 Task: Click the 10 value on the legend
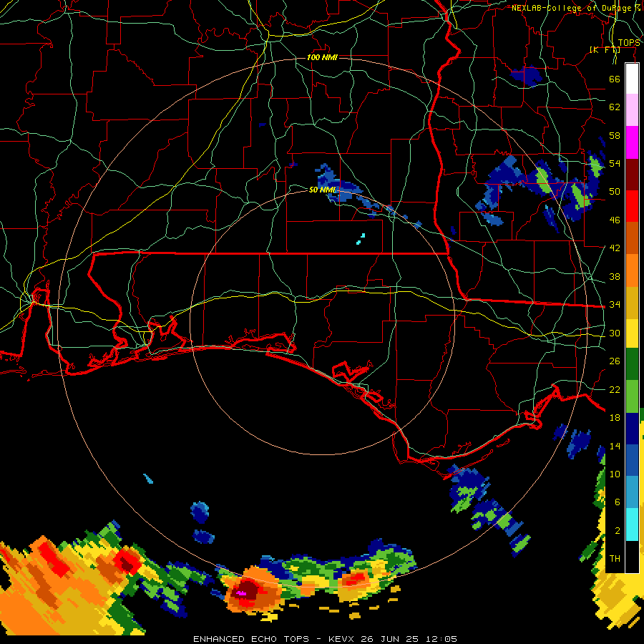[x=615, y=474]
